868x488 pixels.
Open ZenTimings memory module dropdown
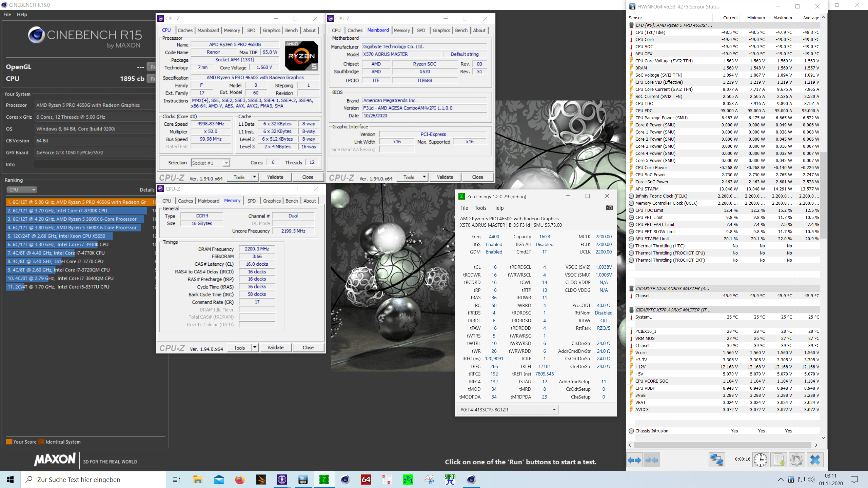(x=508, y=410)
